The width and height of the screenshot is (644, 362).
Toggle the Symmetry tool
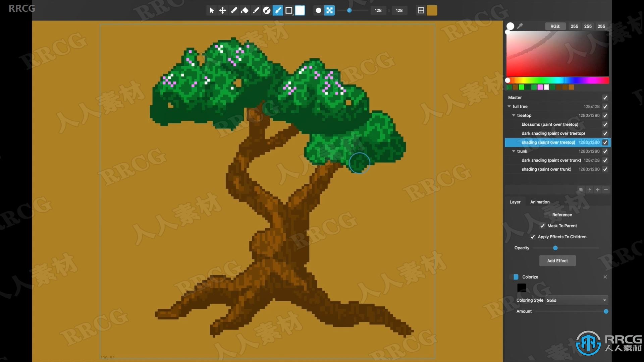point(329,10)
